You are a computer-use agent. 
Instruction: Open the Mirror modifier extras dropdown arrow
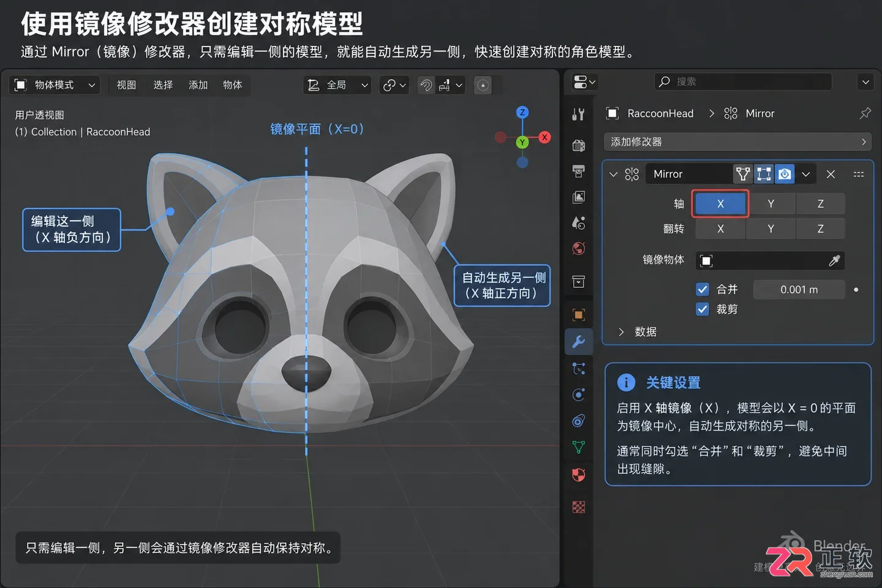coord(806,174)
